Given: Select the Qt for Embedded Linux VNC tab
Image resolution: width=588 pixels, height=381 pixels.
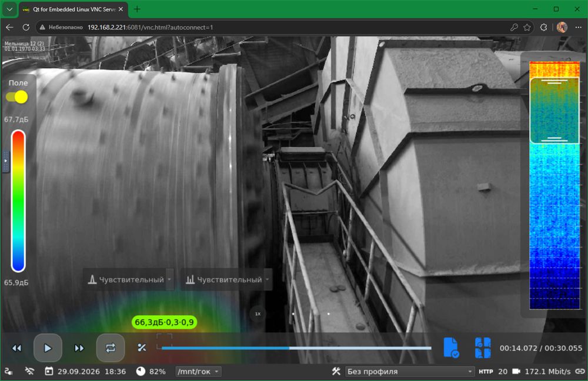Looking at the screenshot, I should tap(73, 9).
